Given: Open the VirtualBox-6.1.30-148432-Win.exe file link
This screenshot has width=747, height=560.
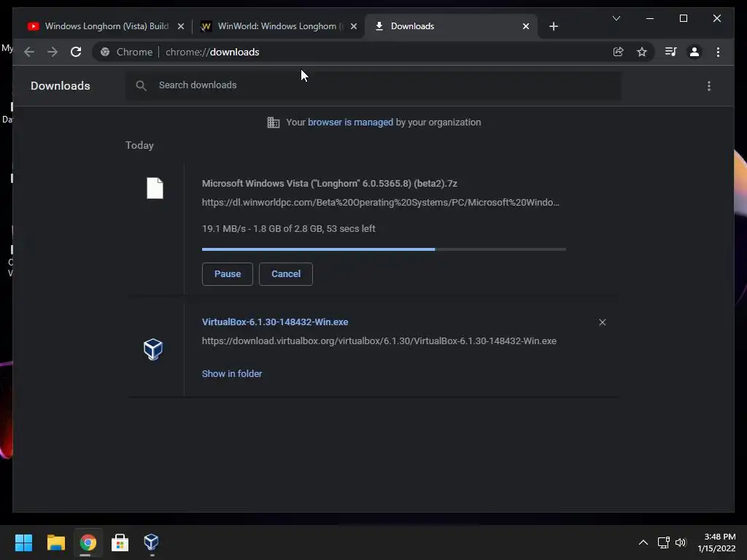Looking at the screenshot, I should tap(275, 322).
